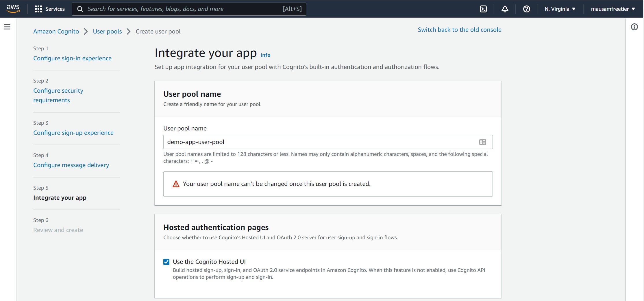This screenshot has height=301, width=644.
Task: Open the N. Virginia region dropdown
Action: point(560,9)
